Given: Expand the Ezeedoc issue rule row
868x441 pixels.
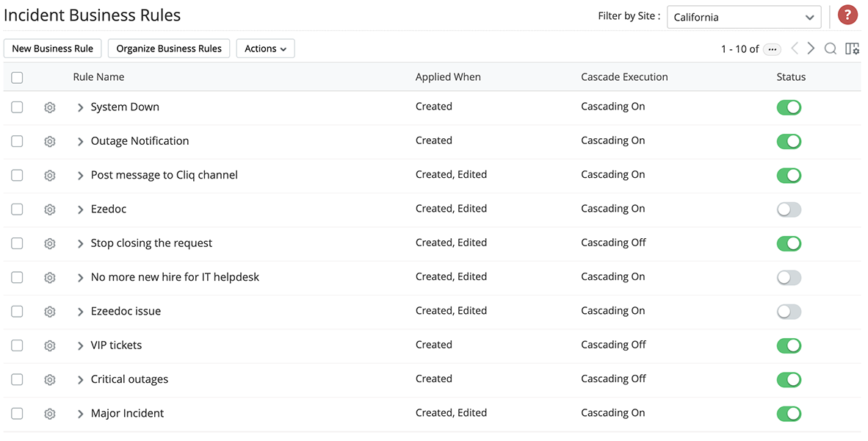Looking at the screenshot, I should (81, 312).
